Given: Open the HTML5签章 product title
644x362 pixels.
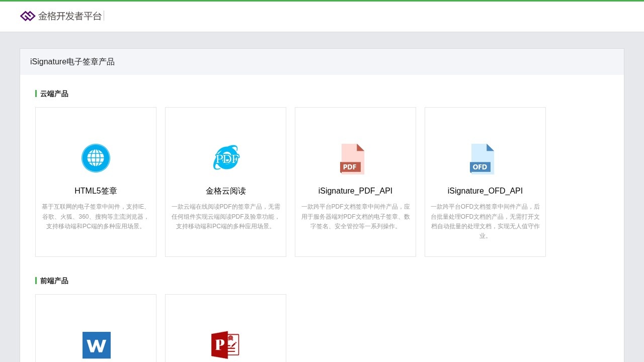Looking at the screenshot, I should pos(96,191).
